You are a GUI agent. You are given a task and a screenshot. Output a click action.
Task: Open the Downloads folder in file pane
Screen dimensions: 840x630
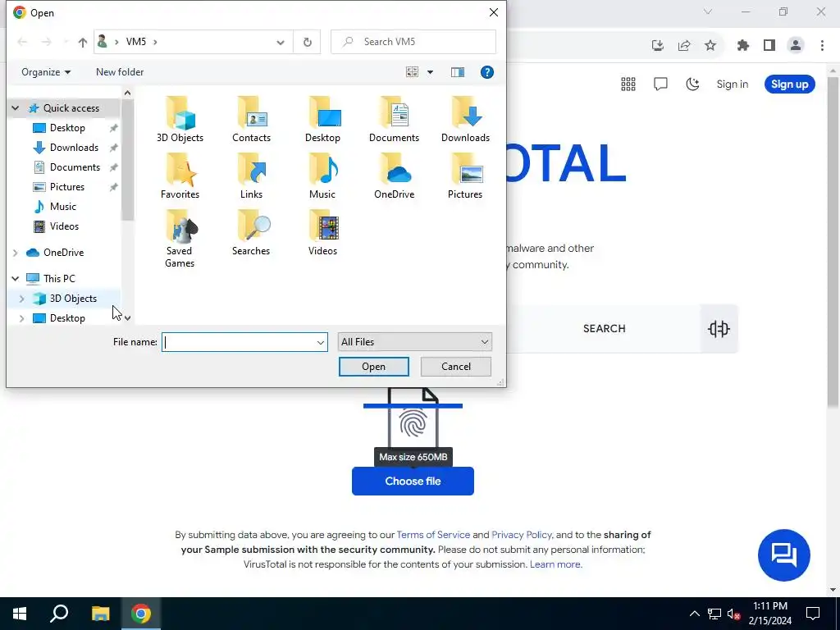click(x=465, y=120)
